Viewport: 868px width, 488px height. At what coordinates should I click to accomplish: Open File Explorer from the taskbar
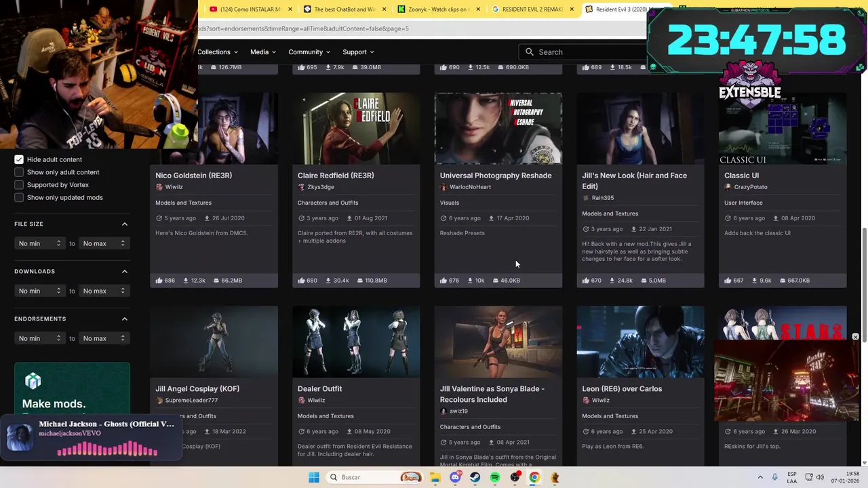pyautogui.click(x=435, y=477)
